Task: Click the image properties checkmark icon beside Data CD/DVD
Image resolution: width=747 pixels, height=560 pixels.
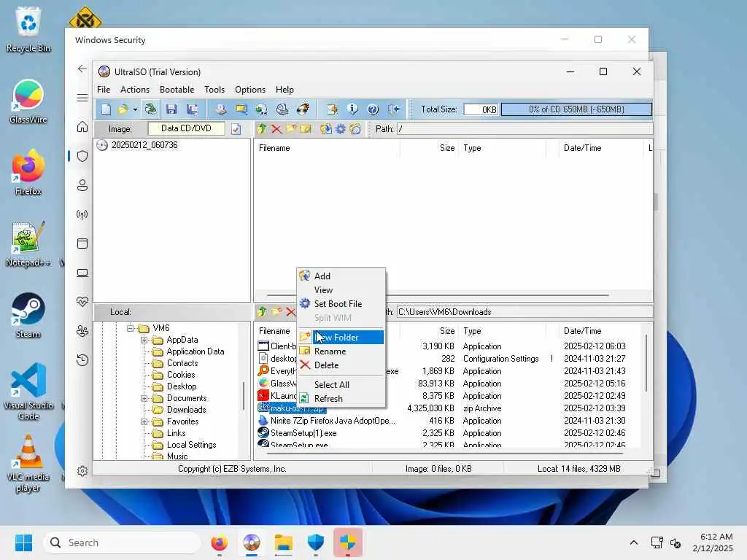Action: click(236, 129)
